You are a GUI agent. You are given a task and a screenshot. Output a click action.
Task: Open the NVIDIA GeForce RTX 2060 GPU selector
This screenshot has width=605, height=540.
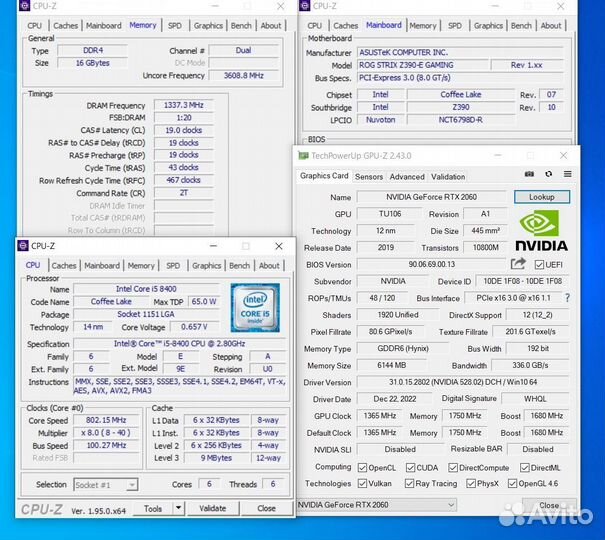(x=377, y=505)
